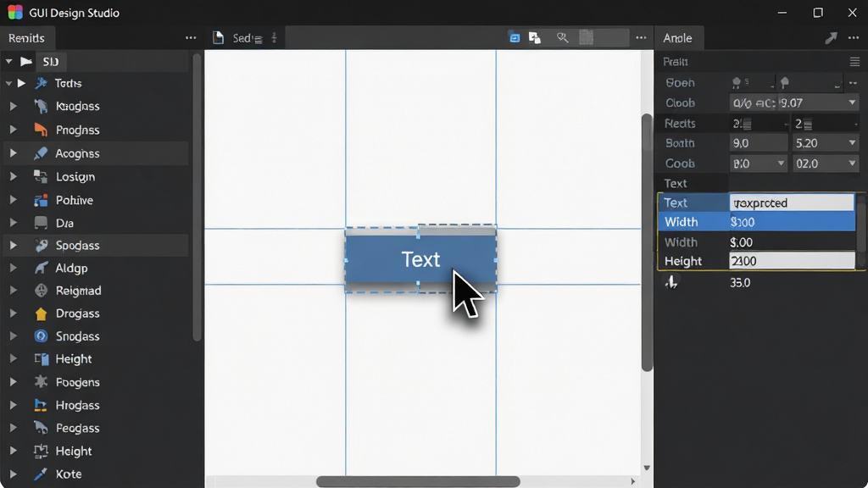The height and width of the screenshot is (488, 868).
Task: Select the highlighted Width property row
Action: [x=757, y=222]
